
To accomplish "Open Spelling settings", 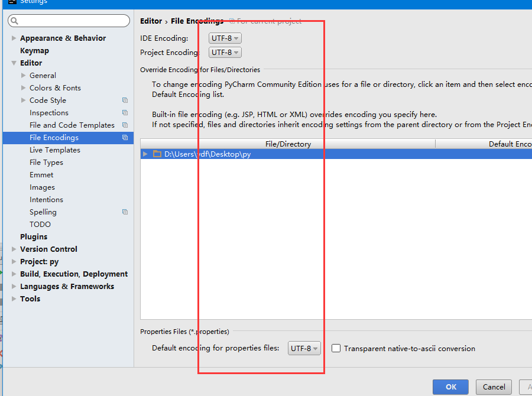I will pyautogui.click(x=43, y=212).
